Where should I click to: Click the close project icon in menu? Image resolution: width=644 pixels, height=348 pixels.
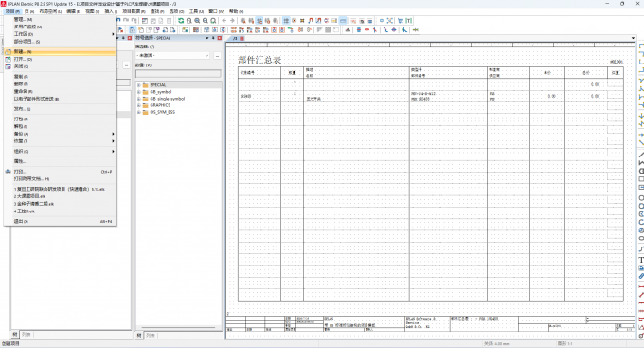[x=8, y=66]
